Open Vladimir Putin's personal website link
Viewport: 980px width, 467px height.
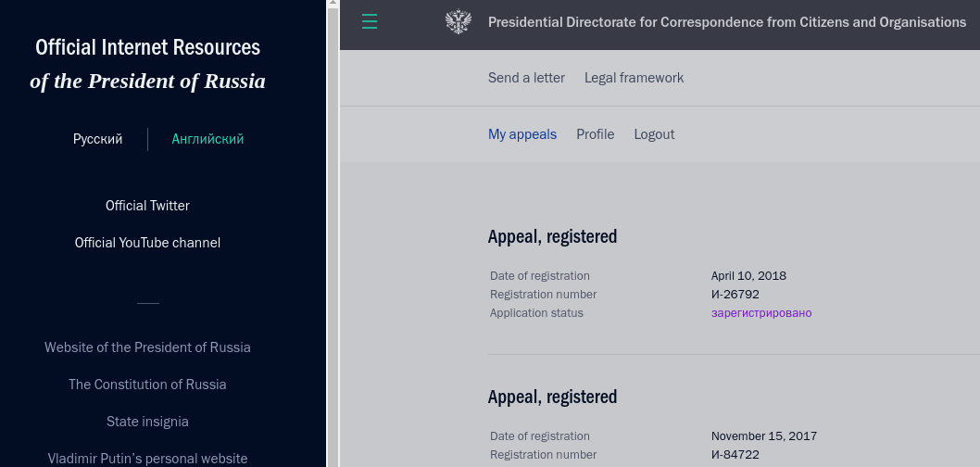click(x=147, y=459)
